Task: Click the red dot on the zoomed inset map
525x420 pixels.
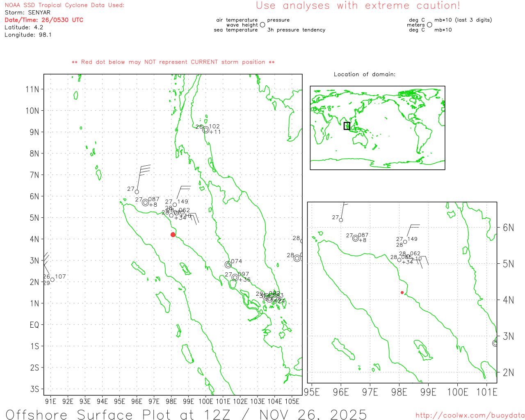Action: pos(402,292)
